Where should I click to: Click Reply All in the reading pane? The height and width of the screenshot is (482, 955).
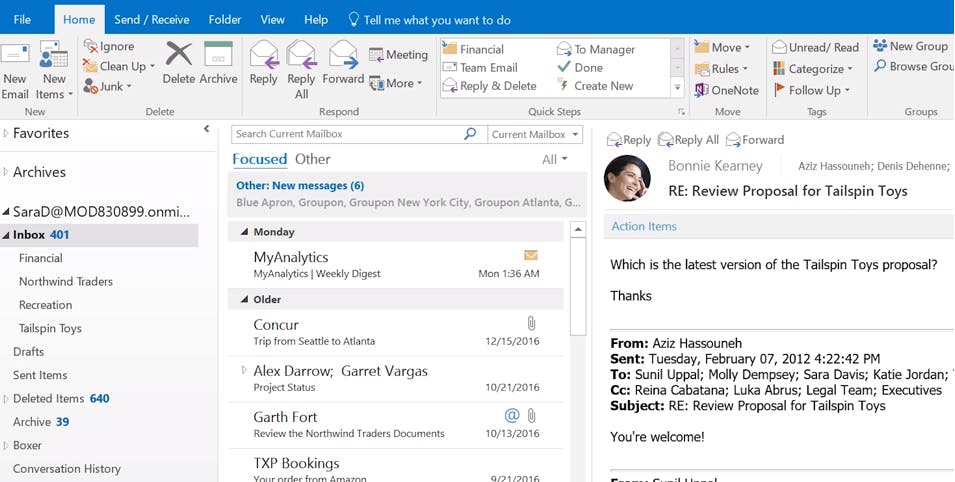click(x=688, y=140)
